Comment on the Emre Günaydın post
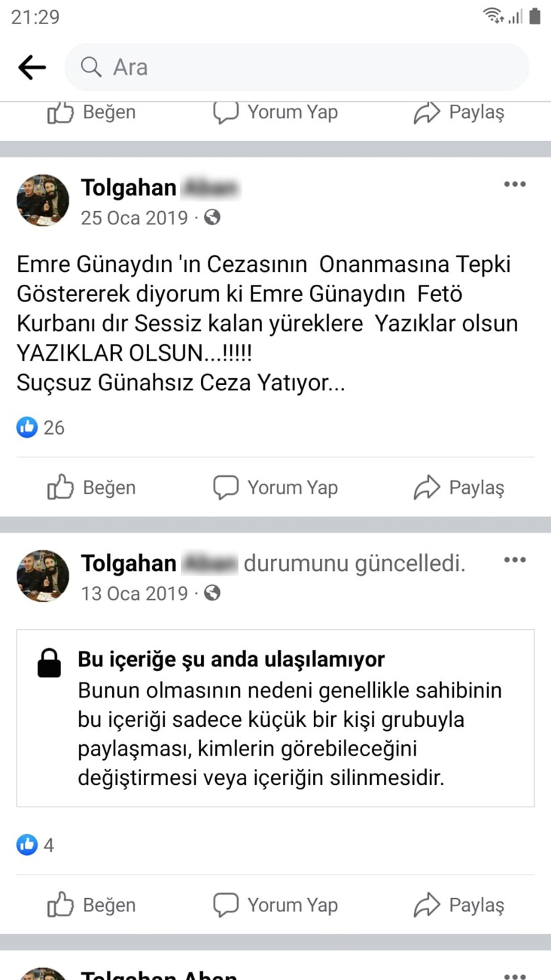The width and height of the screenshot is (551, 980). [275, 488]
